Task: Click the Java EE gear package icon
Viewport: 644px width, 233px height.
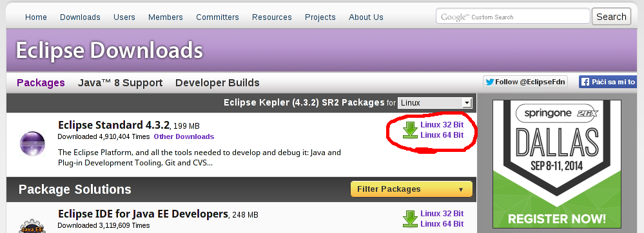Action: (x=32, y=227)
